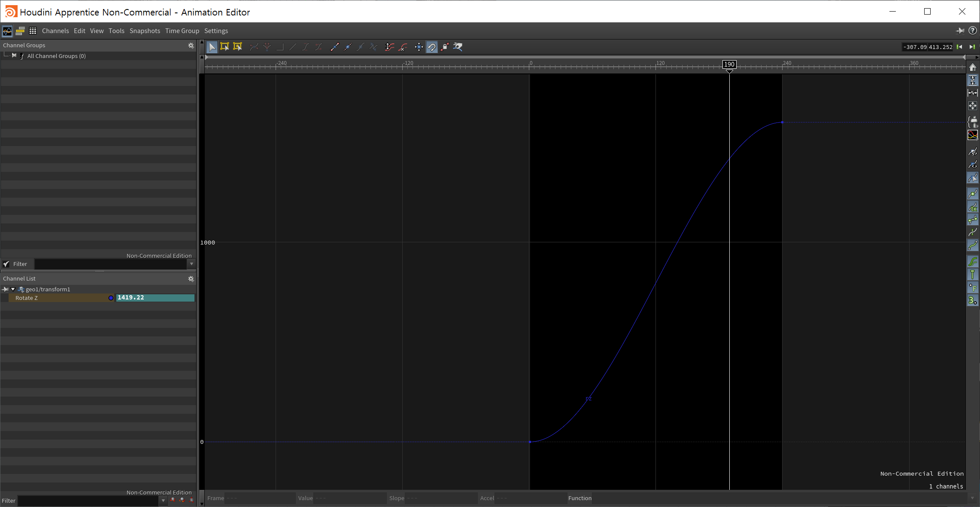
Task: Switch to the table spreadsheet view icon
Action: pos(33,31)
